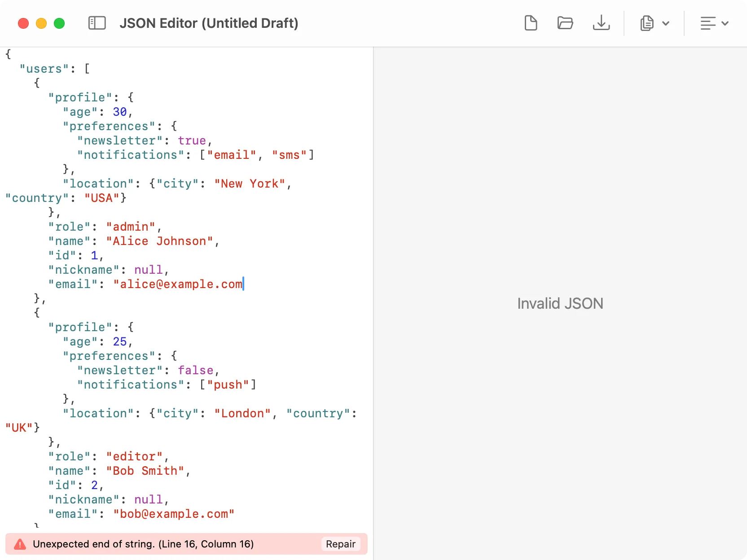Create a new JSON document
Viewport: 747px width, 560px height.
[531, 23]
